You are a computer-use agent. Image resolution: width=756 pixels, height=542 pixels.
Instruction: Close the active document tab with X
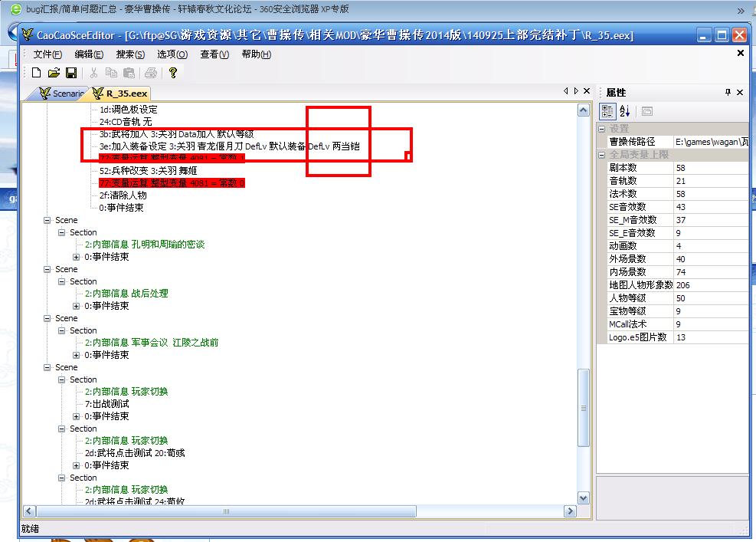(587, 90)
